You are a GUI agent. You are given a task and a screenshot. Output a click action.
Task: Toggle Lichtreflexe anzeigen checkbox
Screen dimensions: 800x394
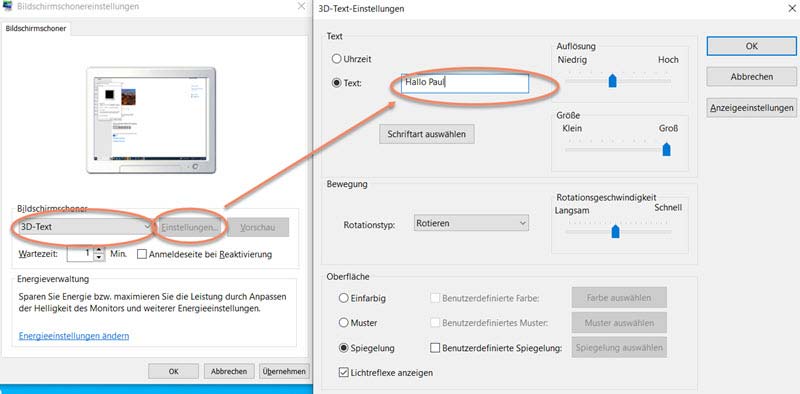point(343,373)
